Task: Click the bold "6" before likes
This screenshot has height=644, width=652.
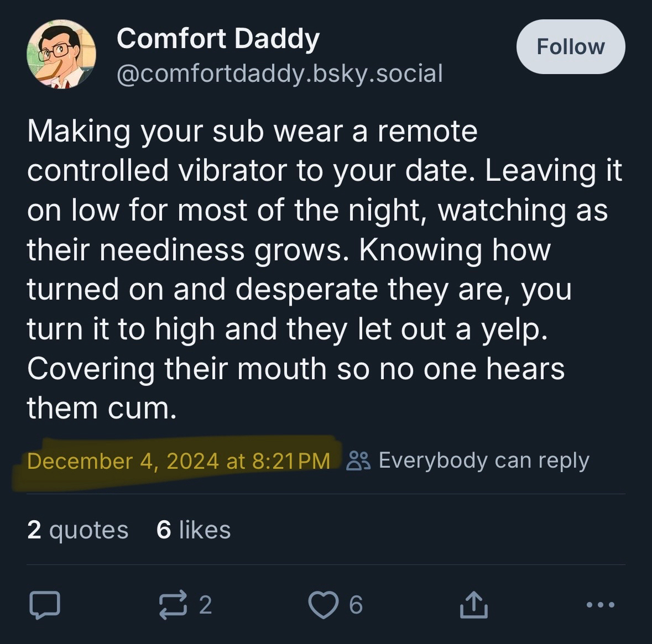Action: (x=164, y=530)
